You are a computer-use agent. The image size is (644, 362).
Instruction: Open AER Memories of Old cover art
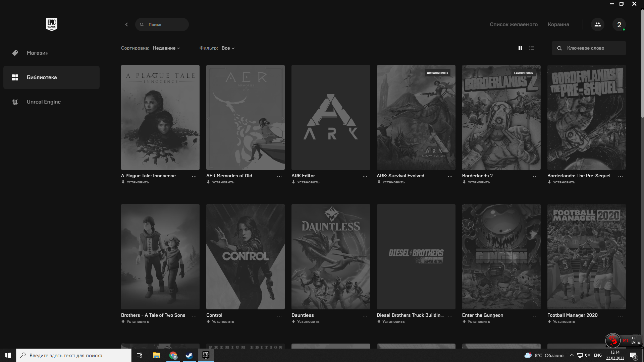click(x=246, y=117)
